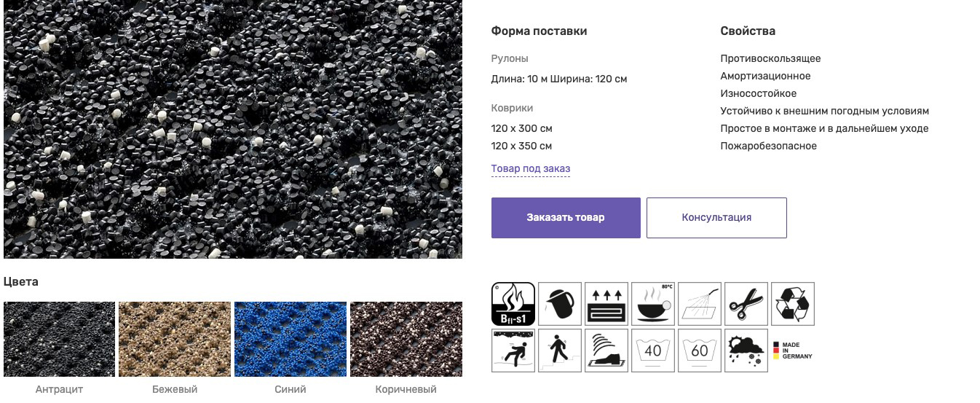Click the 60 degree wash icon
Image resolution: width=980 pixels, height=403 pixels.
700,351
